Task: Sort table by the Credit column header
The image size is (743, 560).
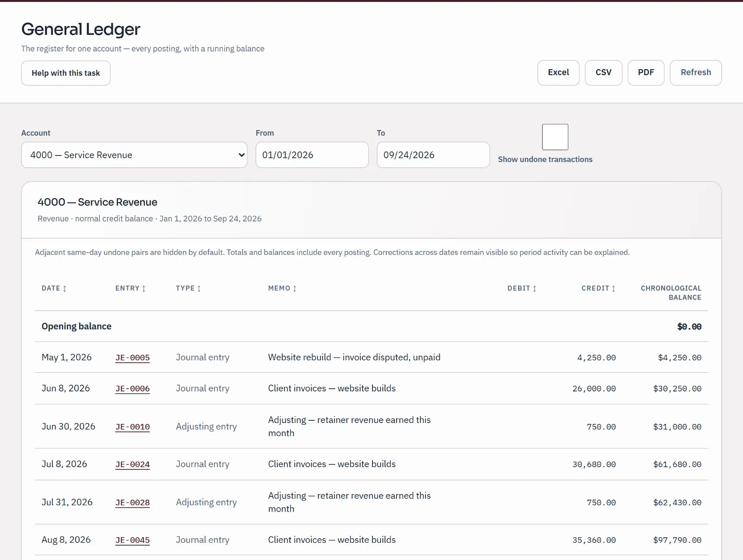Action: [599, 288]
